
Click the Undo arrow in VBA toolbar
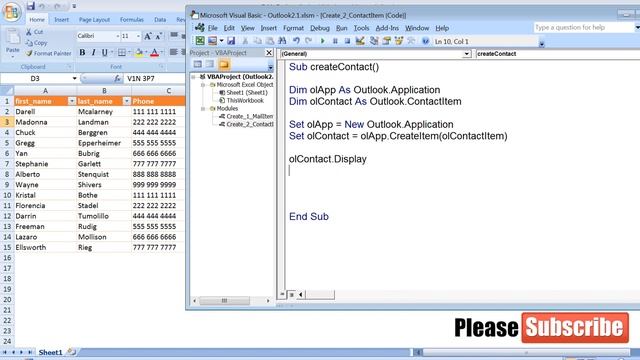[296, 41]
